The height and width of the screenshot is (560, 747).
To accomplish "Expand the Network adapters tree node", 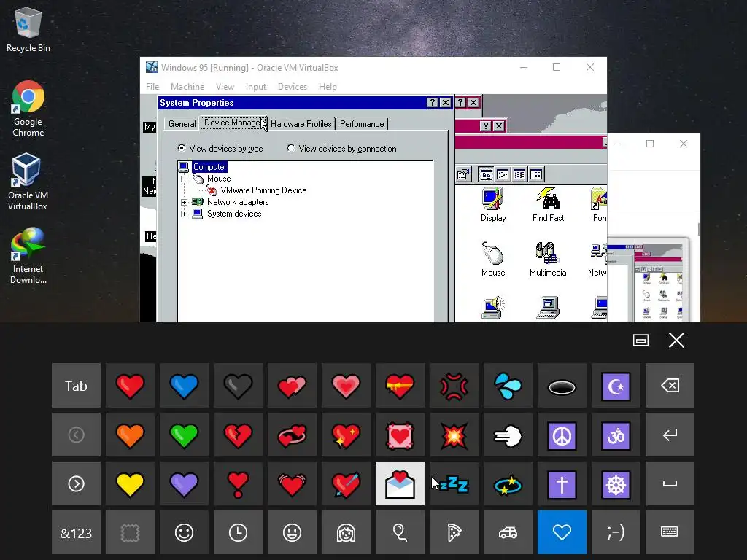I will 184,202.
